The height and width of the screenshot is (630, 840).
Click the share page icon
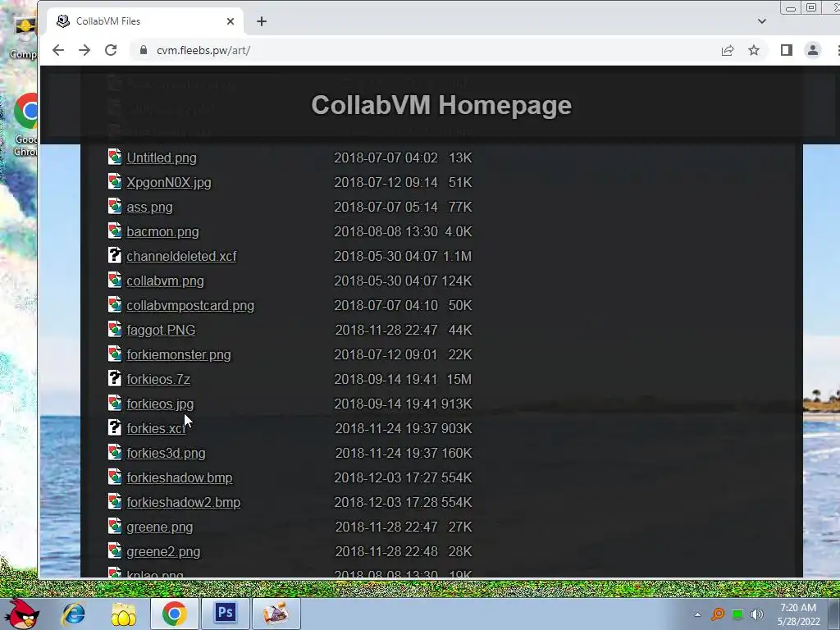[728, 50]
